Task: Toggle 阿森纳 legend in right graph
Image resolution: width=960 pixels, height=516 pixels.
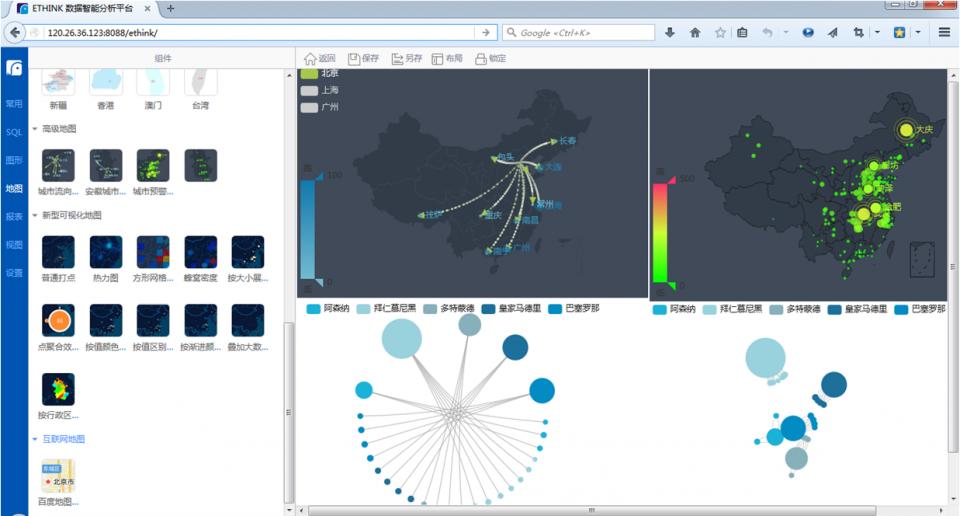Action: (659, 310)
